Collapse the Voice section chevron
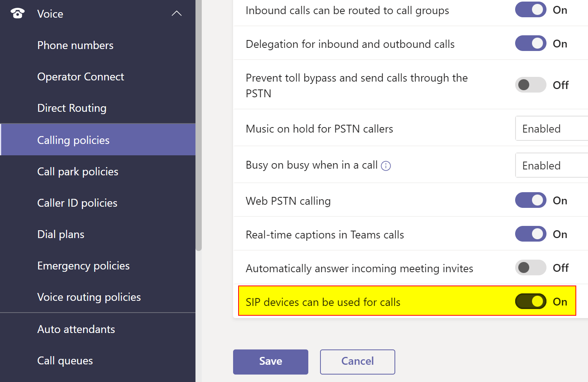The height and width of the screenshot is (382, 588). tap(177, 14)
